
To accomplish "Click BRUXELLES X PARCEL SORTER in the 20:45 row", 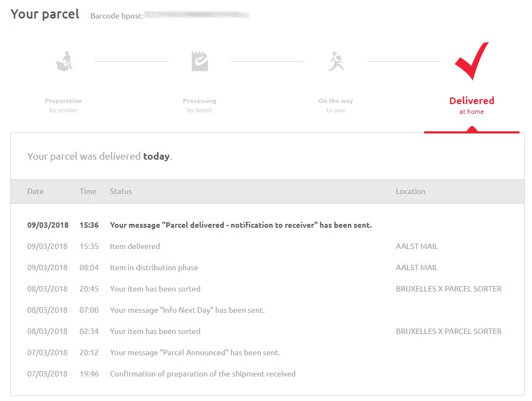I will (449, 289).
